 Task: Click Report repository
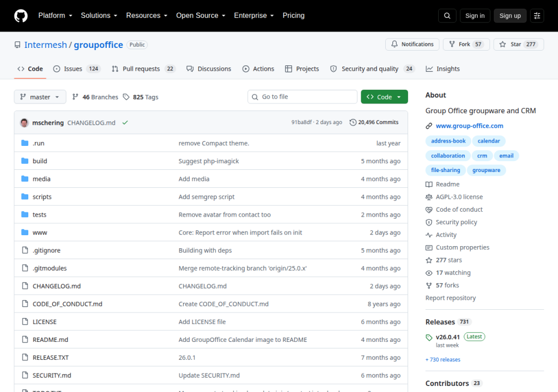(451, 298)
